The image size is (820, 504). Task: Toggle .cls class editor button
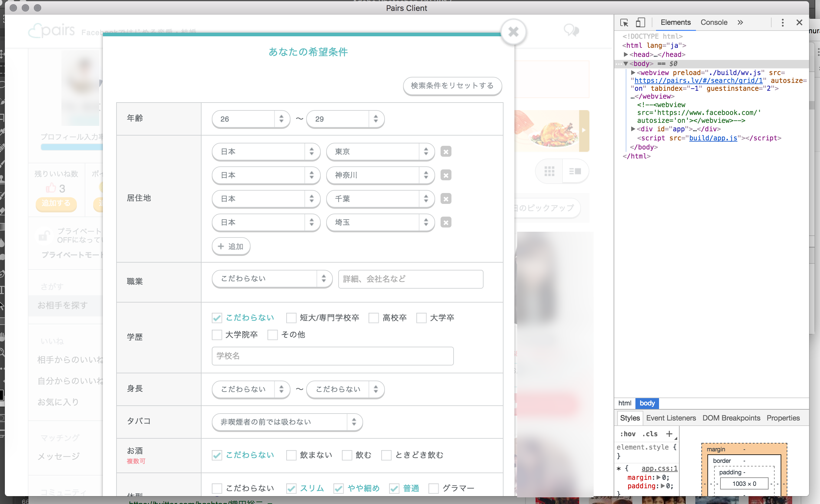(650, 434)
